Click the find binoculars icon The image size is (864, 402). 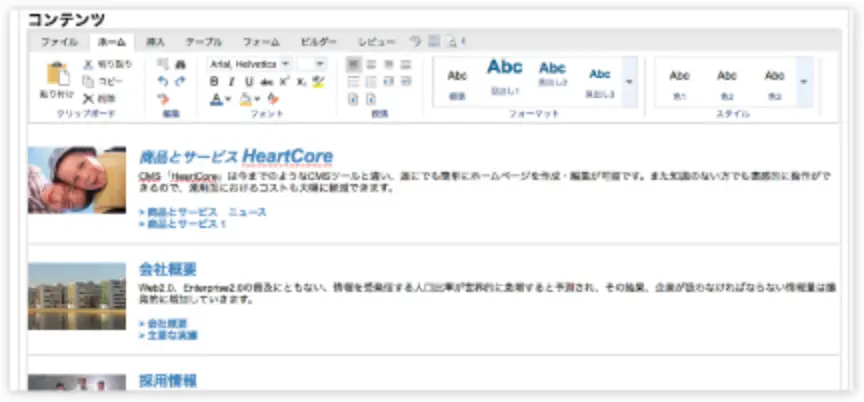click(x=181, y=64)
